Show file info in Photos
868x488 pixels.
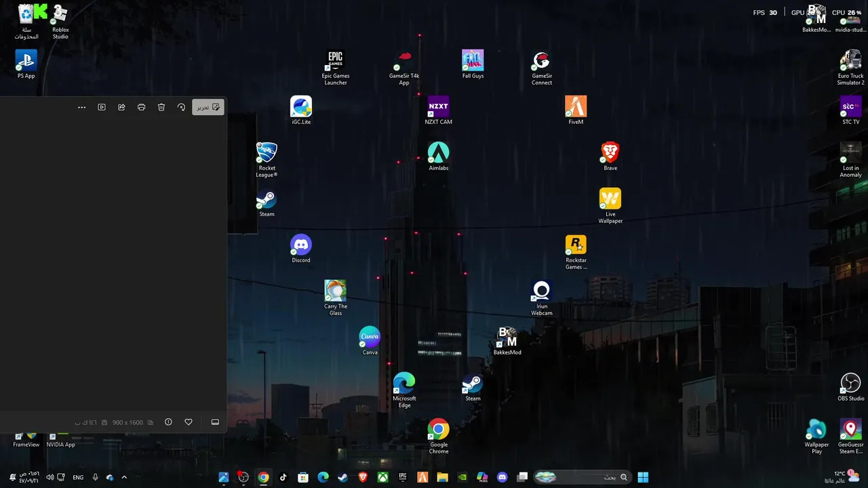click(x=168, y=422)
